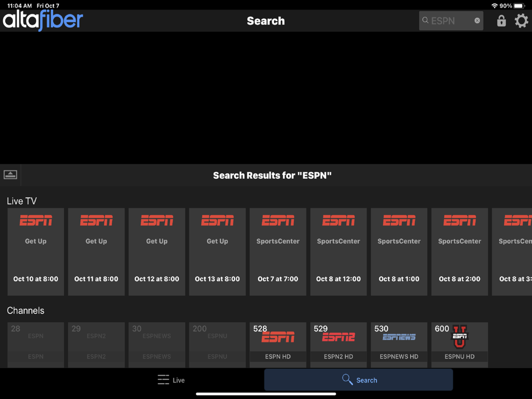The height and width of the screenshot is (399, 532).
Task: Click the ESPN search input field
Action: click(x=451, y=21)
